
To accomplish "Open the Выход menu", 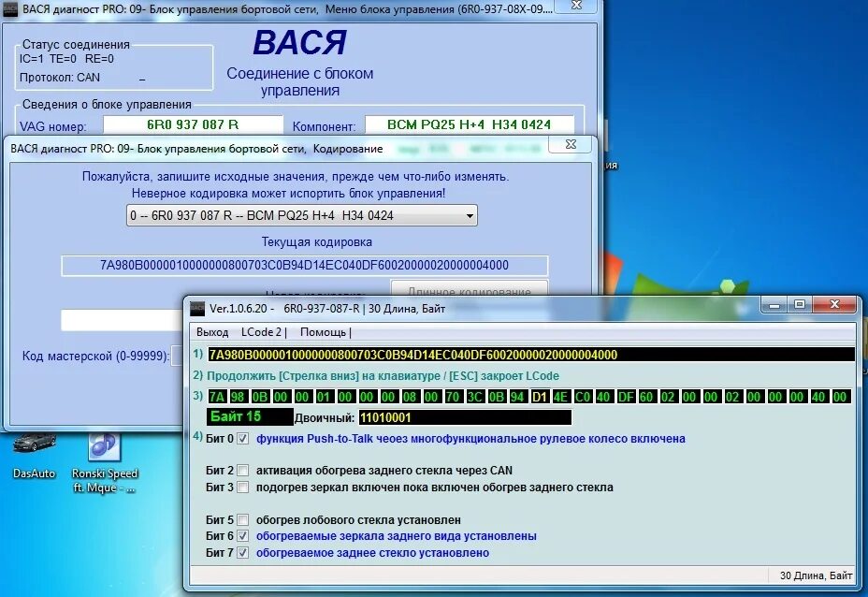I will [x=212, y=332].
